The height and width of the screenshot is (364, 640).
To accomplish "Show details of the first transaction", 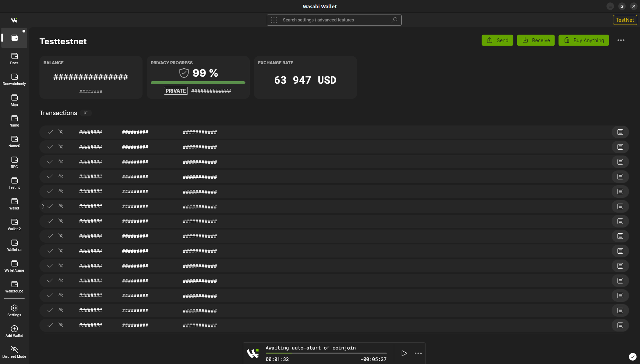I will click(x=620, y=132).
